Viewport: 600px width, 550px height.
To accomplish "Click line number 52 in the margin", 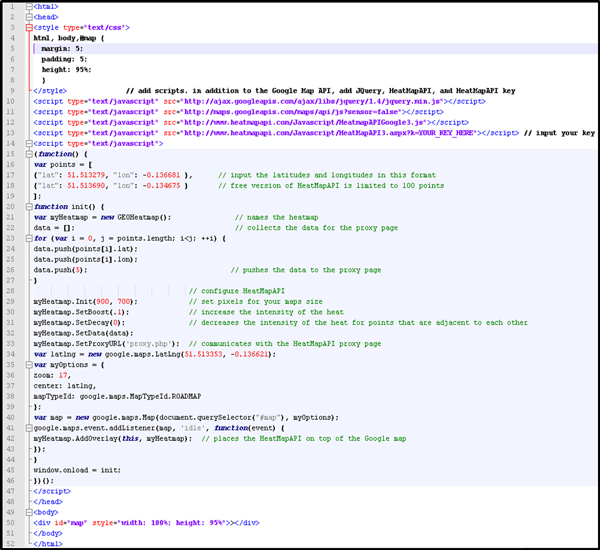I will [10, 543].
